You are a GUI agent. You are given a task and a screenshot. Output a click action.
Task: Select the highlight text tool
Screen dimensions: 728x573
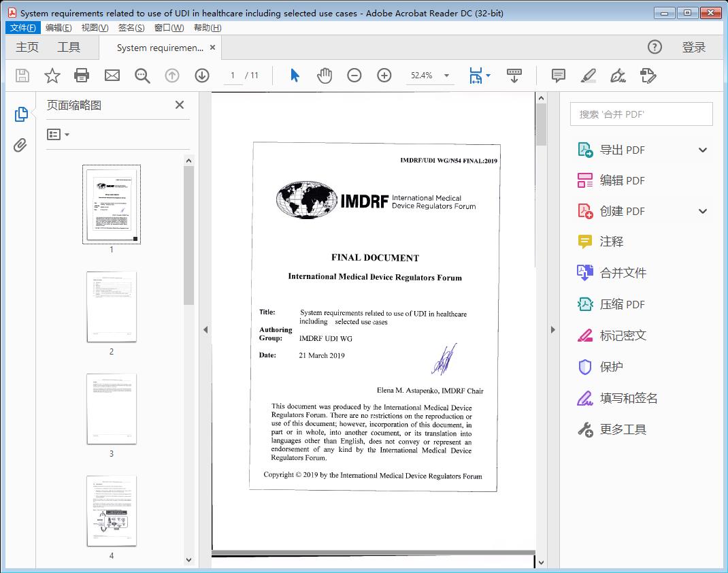[589, 76]
